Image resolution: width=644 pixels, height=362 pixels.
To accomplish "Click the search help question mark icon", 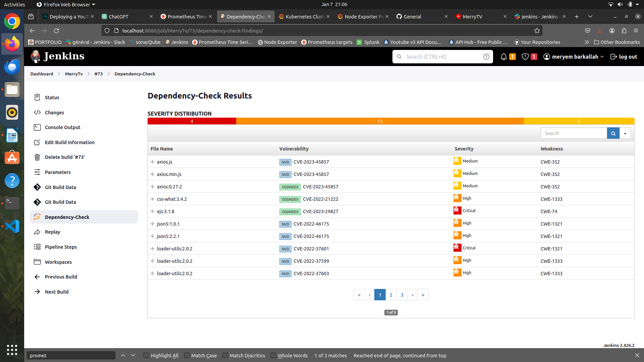I will point(486,57).
